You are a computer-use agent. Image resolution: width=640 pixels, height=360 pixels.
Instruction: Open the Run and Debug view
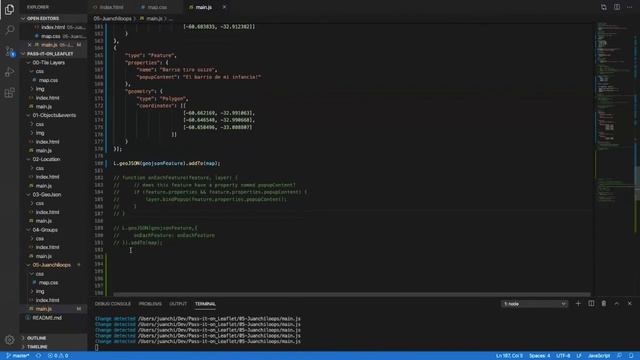(x=9, y=72)
